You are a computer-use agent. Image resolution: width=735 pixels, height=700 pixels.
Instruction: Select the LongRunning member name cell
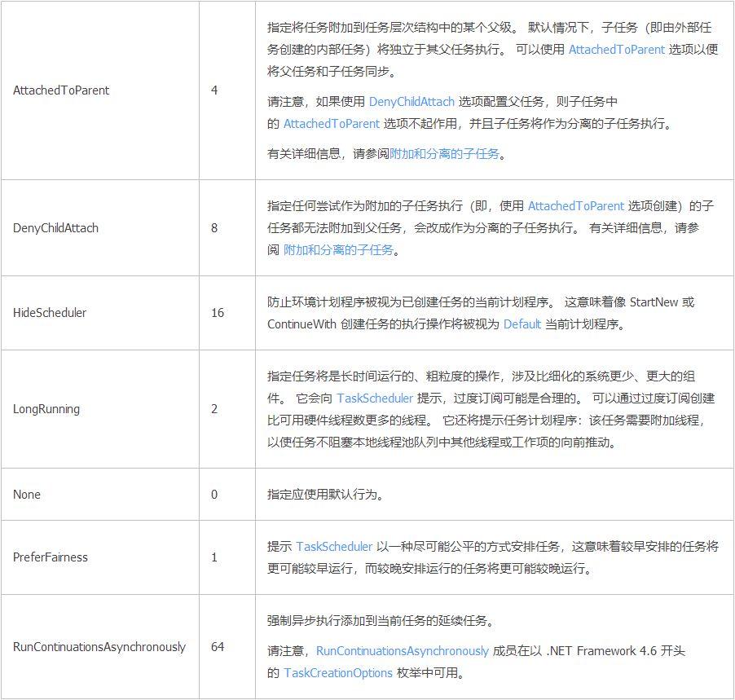(47, 409)
